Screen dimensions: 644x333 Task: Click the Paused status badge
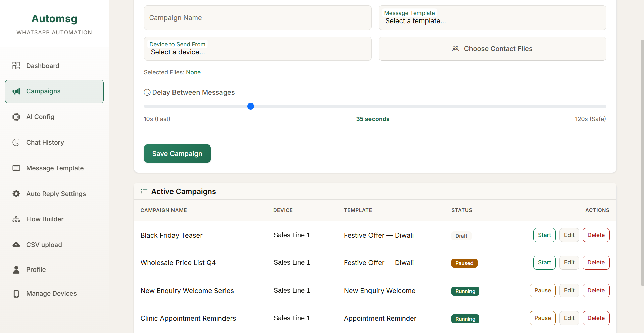coord(464,263)
